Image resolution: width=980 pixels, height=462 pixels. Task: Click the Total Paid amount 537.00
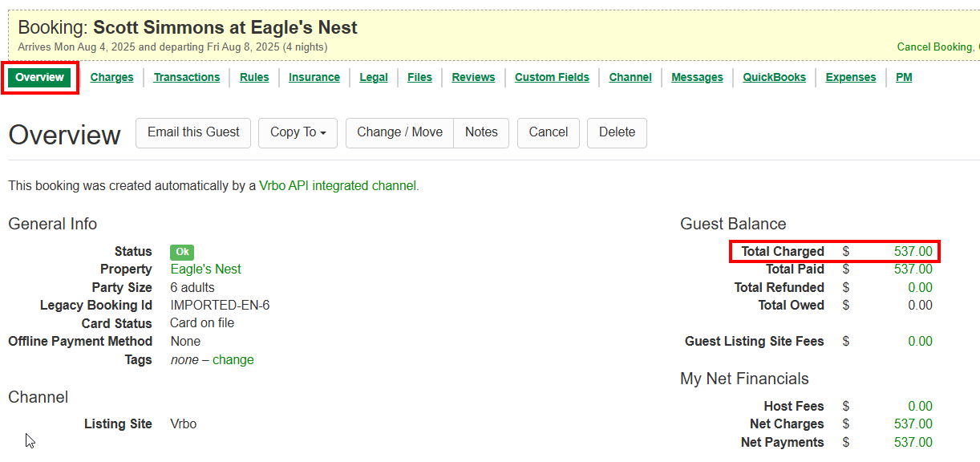(x=913, y=269)
